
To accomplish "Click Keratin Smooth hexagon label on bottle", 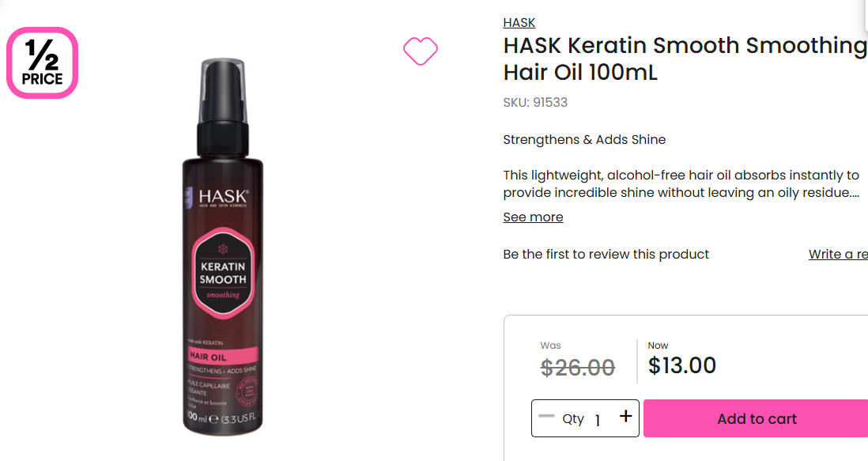I will [223, 274].
